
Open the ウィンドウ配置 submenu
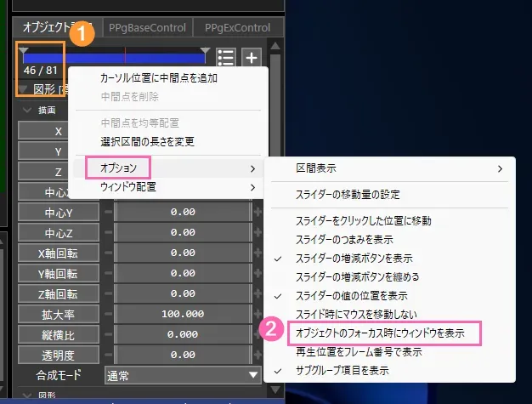tap(168, 187)
